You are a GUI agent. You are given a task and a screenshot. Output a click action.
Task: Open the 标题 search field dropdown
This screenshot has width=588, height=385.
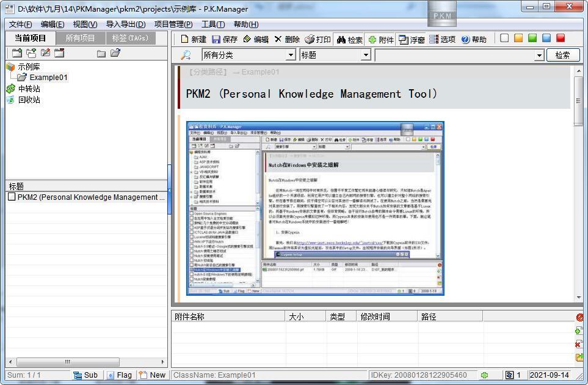[366, 55]
